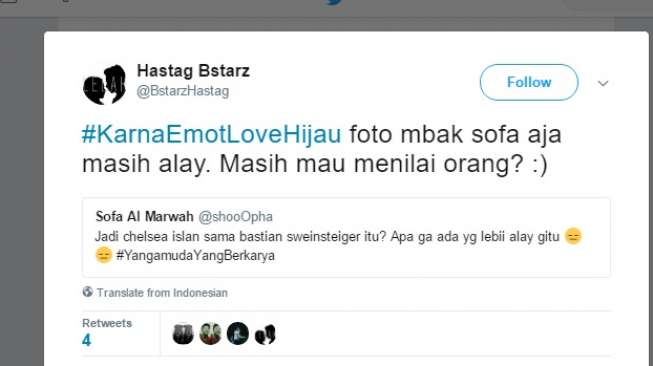
Task: Open Hastag Bstarz profile avatar
Action: [x=105, y=85]
